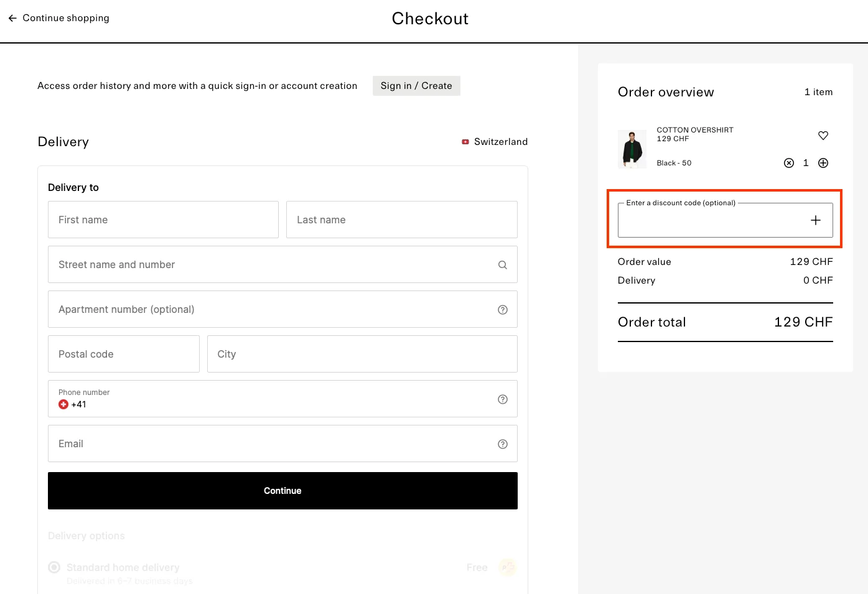Click the Continue shopping link

tap(65, 17)
